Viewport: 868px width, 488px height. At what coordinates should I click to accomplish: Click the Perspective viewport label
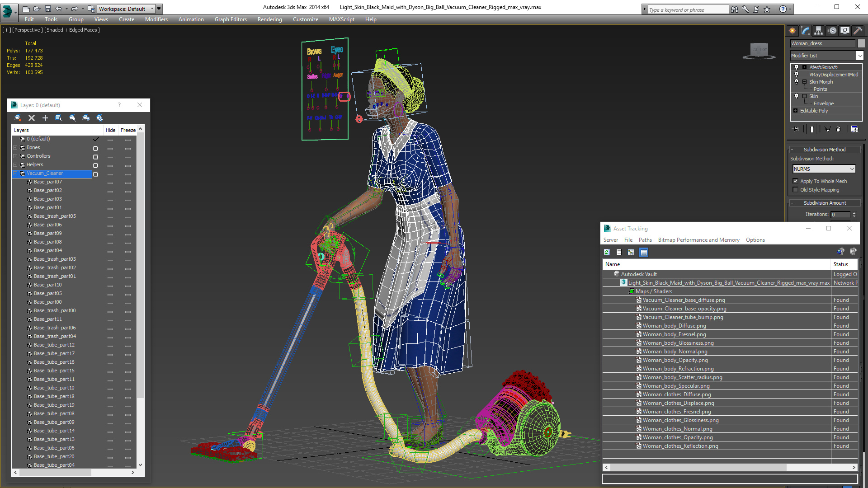[28, 30]
